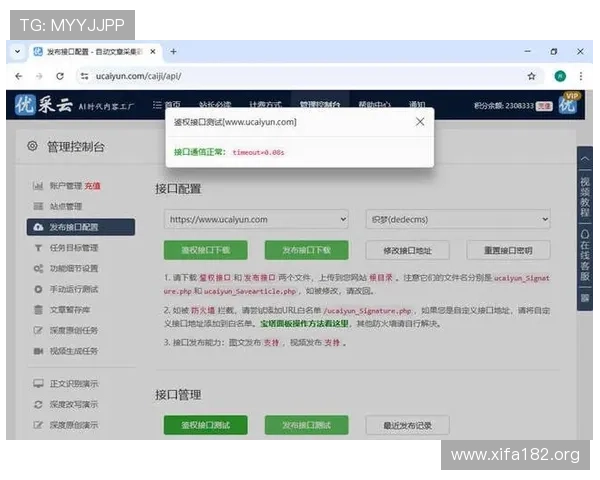Click the browser forward arrow
600x480 pixels.
39,76
